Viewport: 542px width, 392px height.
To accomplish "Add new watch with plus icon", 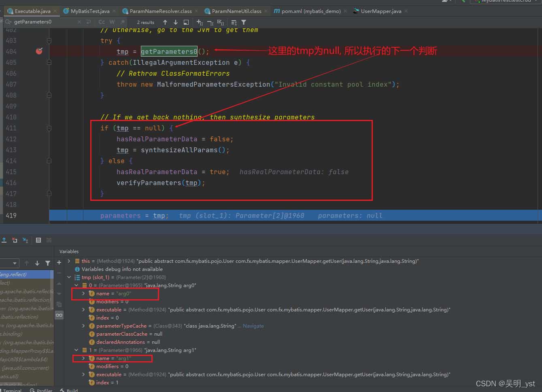I will click(x=59, y=262).
